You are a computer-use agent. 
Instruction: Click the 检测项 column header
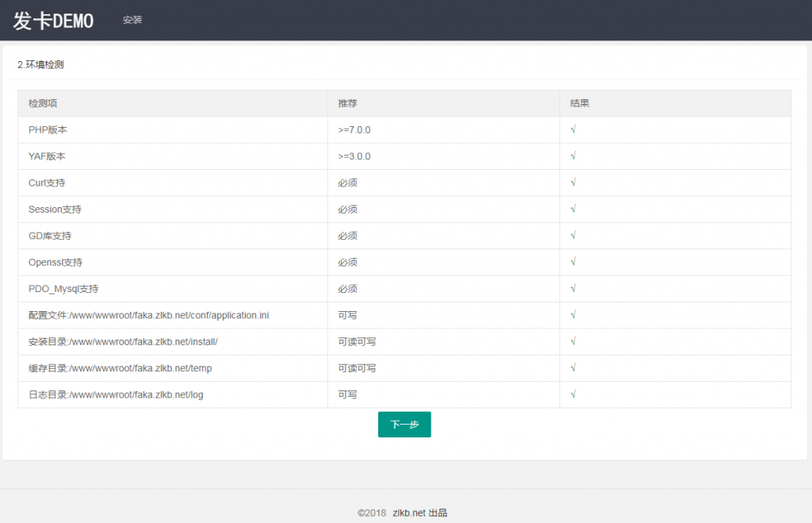click(x=43, y=103)
